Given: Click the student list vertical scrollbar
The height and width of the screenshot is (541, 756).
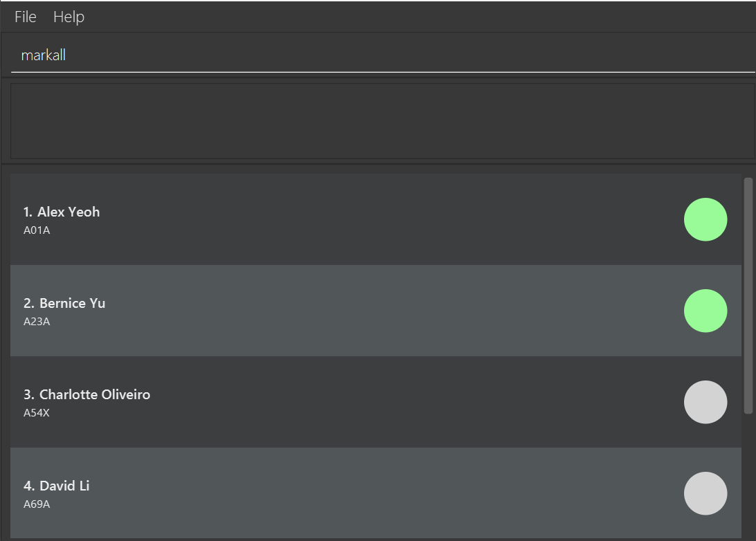Looking at the screenshot, I should coord(748,295).
